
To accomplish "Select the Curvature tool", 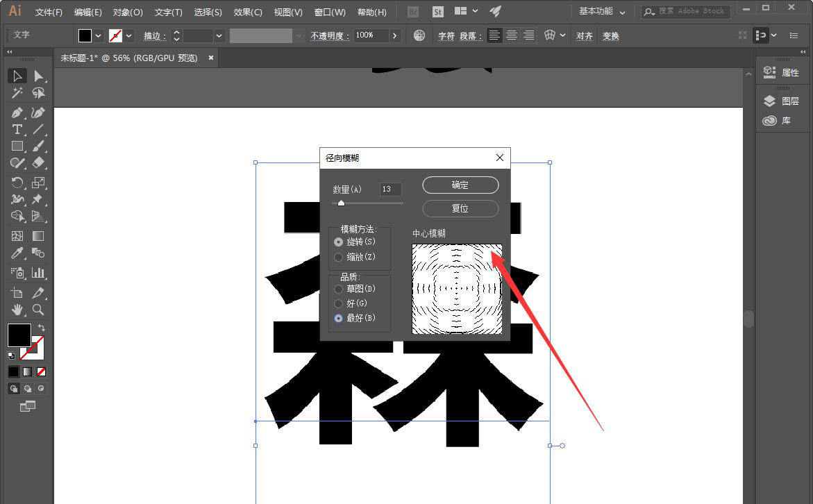I will [x=38, y=112].
